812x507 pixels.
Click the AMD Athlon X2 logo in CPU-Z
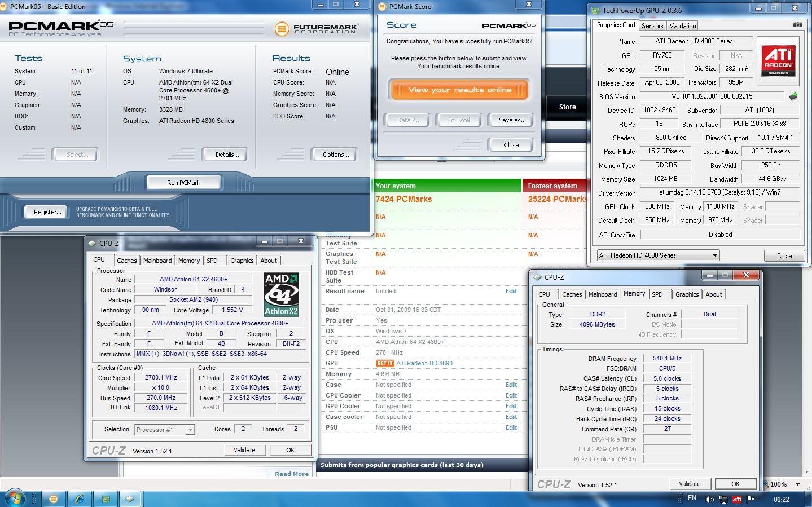[281, 295]
